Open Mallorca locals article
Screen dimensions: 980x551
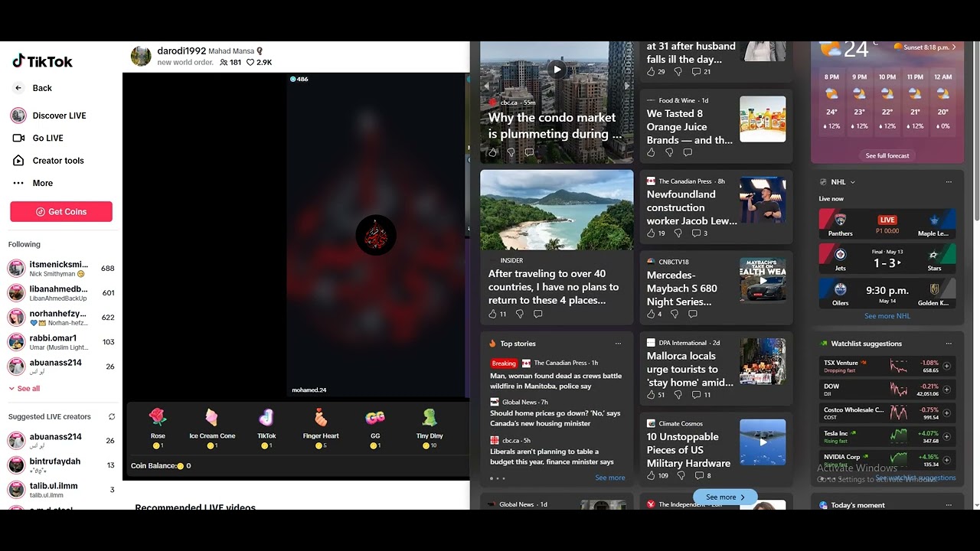[x=690, y=369]
